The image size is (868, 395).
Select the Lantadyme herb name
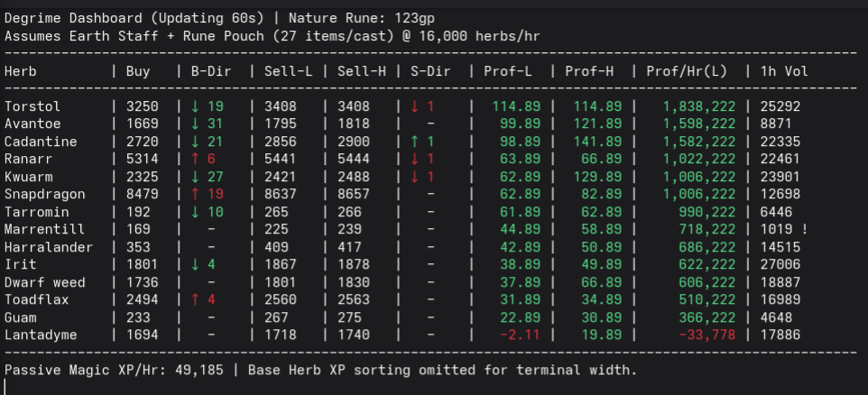[x=41, y=335]
